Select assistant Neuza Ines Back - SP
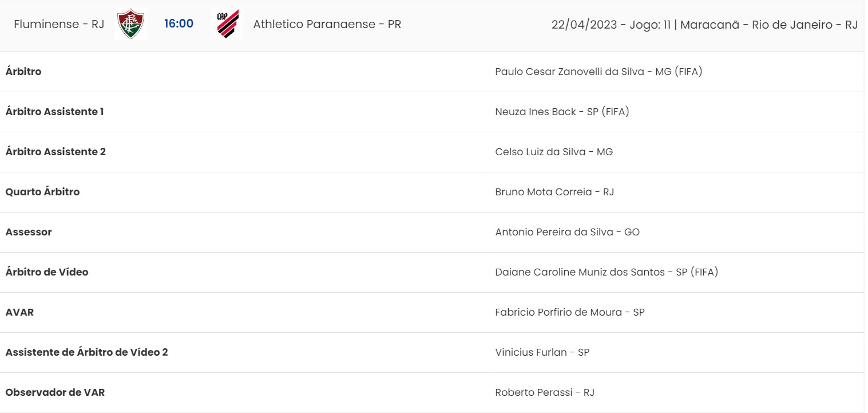Viewport: 868px width, 413px height. (562, 112)
